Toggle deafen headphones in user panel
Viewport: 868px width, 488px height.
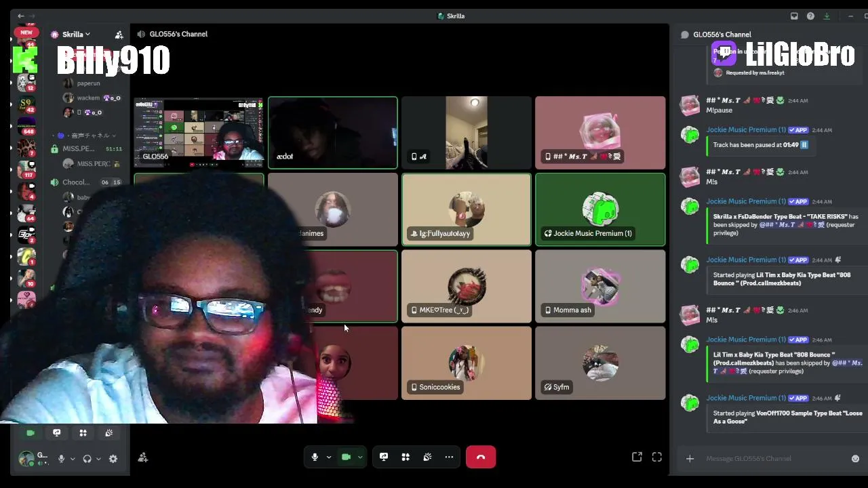[x=87, y=459]
